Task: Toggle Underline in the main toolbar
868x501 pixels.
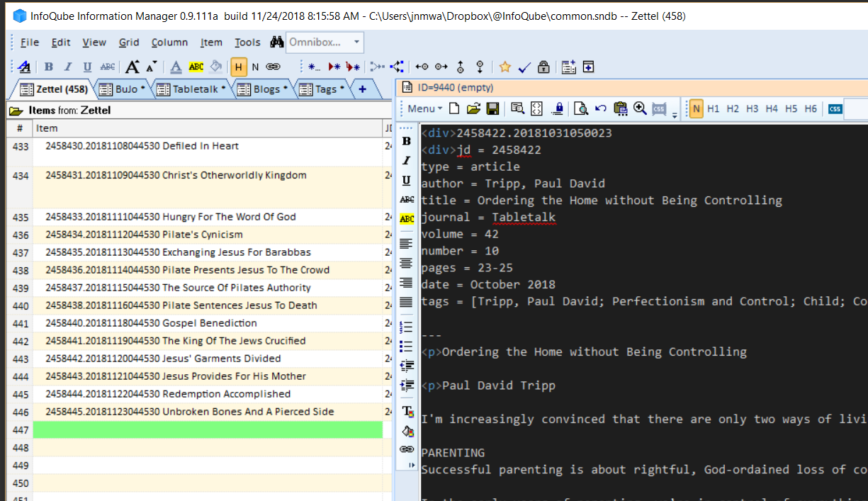Action: coord(87,67)
